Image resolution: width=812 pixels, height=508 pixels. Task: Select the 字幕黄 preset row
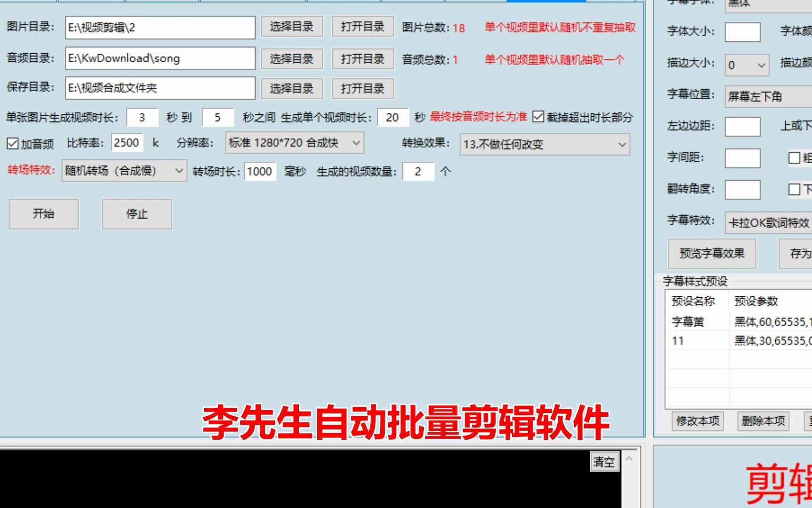pos(691,321)
